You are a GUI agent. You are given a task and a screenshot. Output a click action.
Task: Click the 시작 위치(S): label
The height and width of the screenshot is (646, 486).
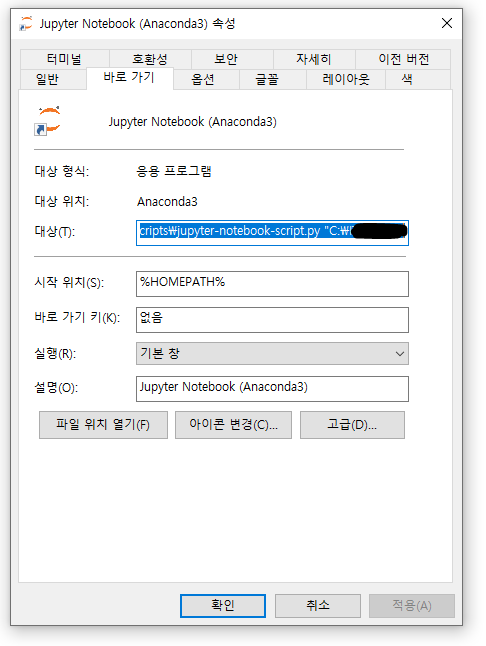click(x=69, y=283)
